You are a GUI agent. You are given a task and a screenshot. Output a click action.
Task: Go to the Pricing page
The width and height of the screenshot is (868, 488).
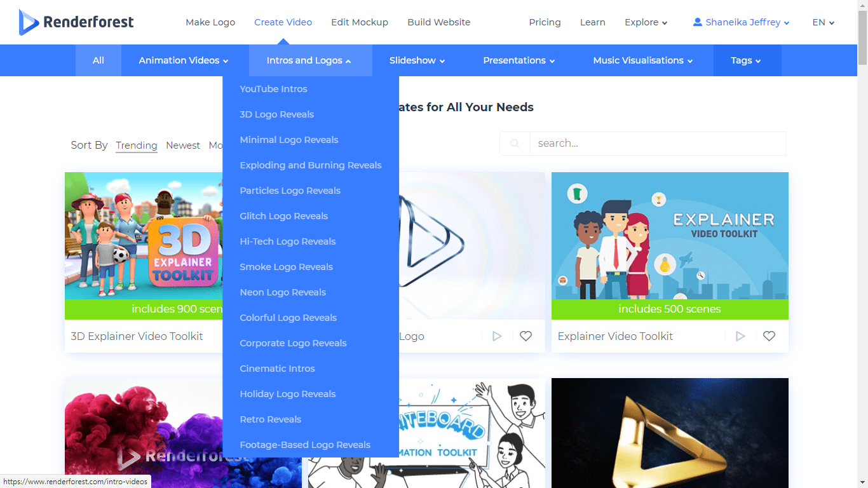pos(545,22)
